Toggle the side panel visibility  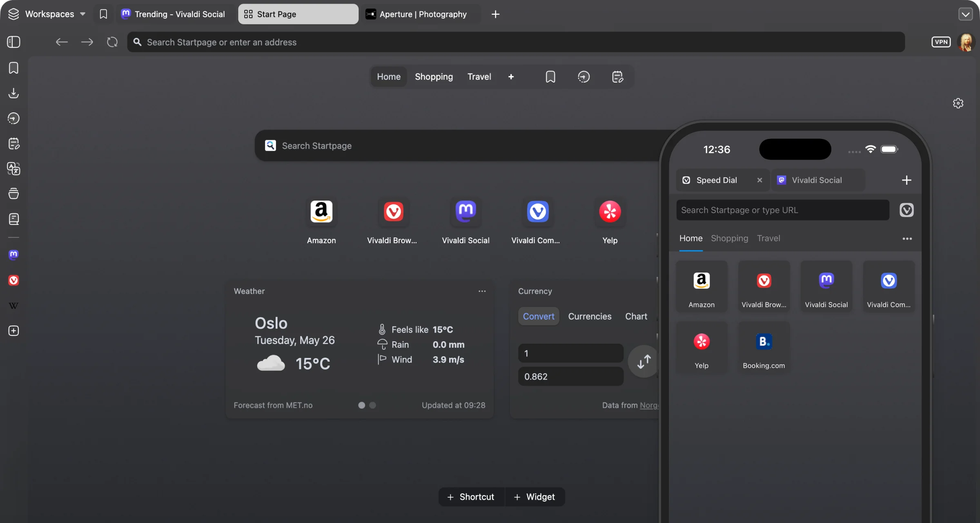[14, 42]
